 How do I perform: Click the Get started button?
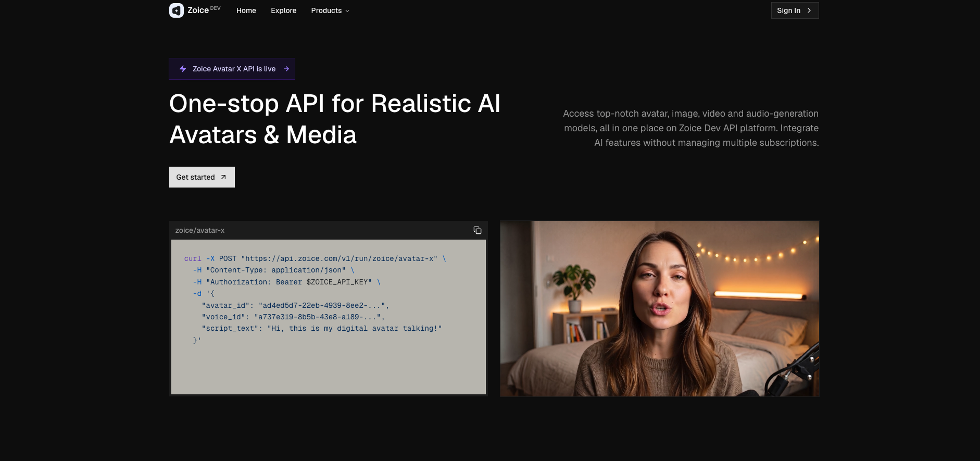202,177
